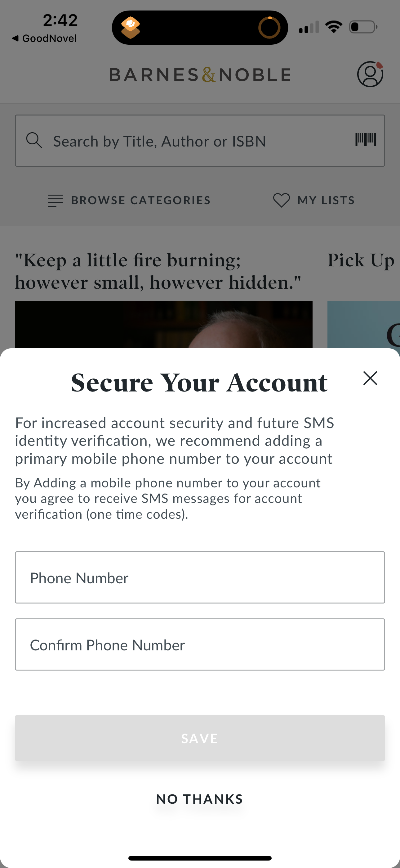The height and width of the screenshot is (868, 400).
Task: Close the Secure Your Account dialog
Action: (x=370, y=378)
